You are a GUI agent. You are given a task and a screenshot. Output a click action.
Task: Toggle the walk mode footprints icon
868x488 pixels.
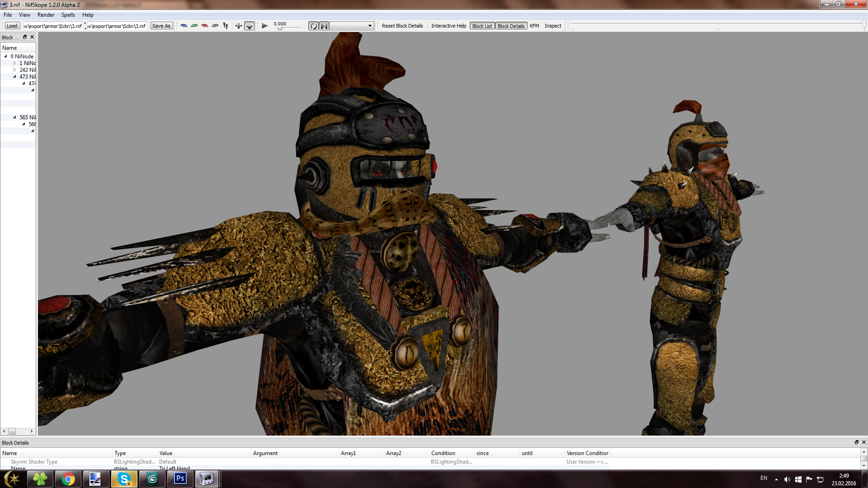226,26
